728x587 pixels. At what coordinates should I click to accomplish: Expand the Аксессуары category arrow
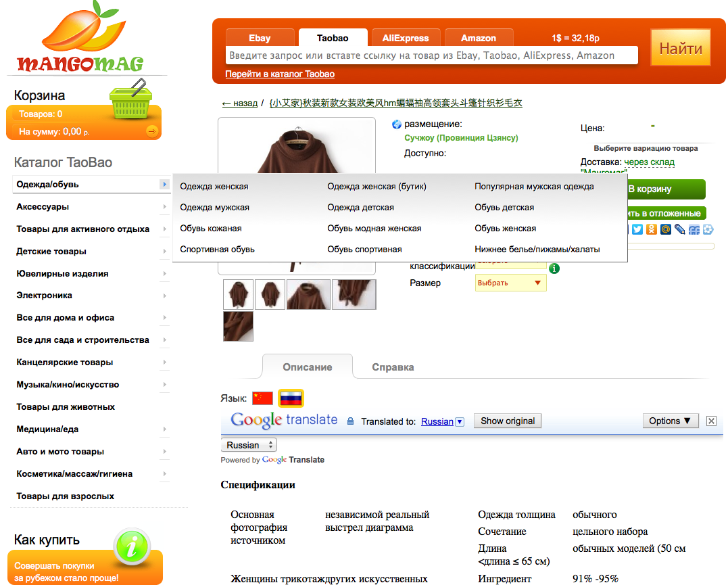coord(164,207)
